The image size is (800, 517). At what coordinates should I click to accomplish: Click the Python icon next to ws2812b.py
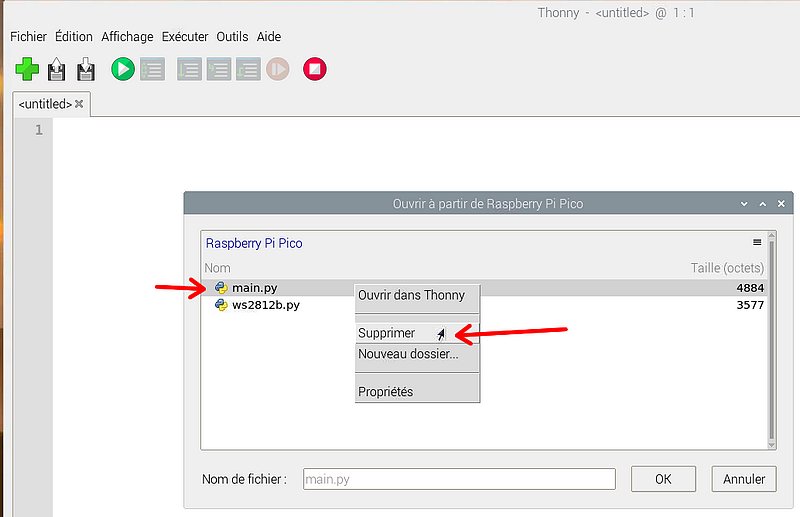(x=221, y=305)
